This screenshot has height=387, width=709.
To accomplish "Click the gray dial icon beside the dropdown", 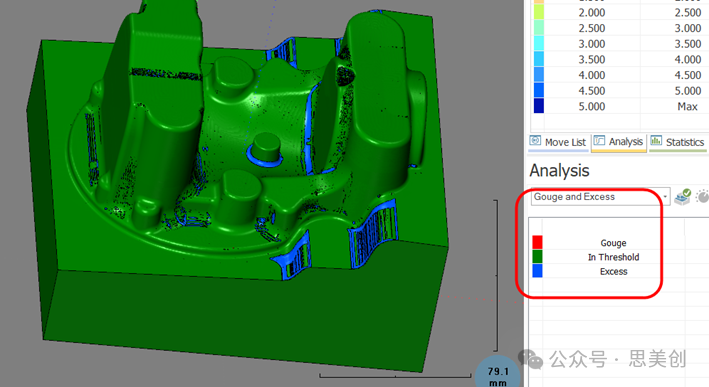I will [702, 197].
